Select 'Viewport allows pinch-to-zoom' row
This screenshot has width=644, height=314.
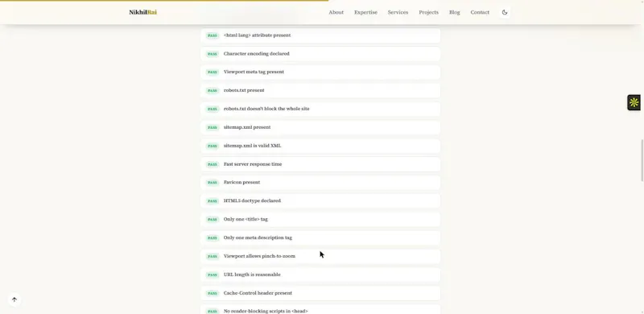pos(320,257)
